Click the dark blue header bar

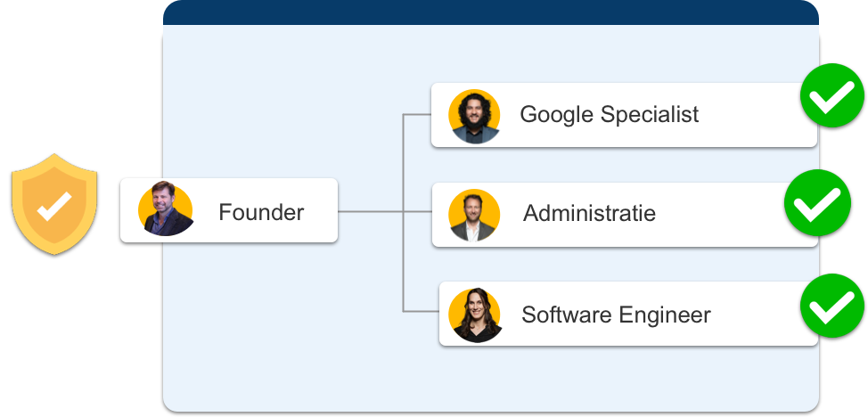coord(490,12)
